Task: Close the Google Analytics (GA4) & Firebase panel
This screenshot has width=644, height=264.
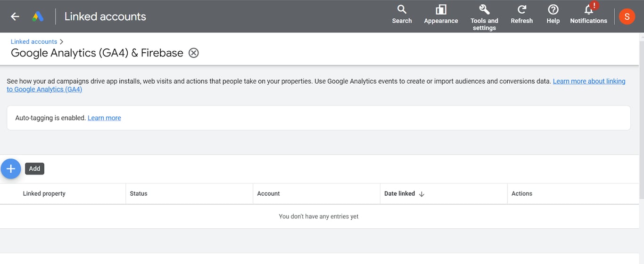Action: click(x=193, y=53)
